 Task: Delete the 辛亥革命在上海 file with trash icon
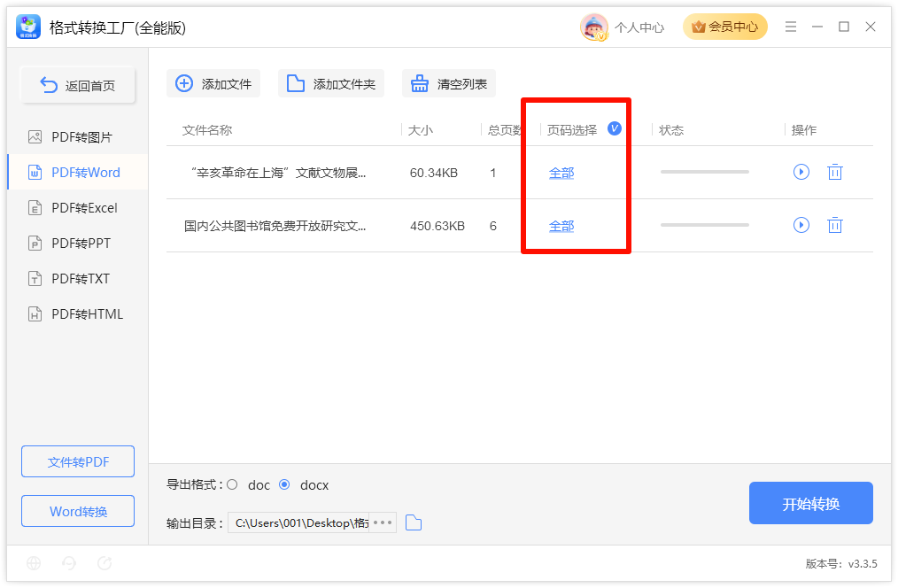pos(835,172)
